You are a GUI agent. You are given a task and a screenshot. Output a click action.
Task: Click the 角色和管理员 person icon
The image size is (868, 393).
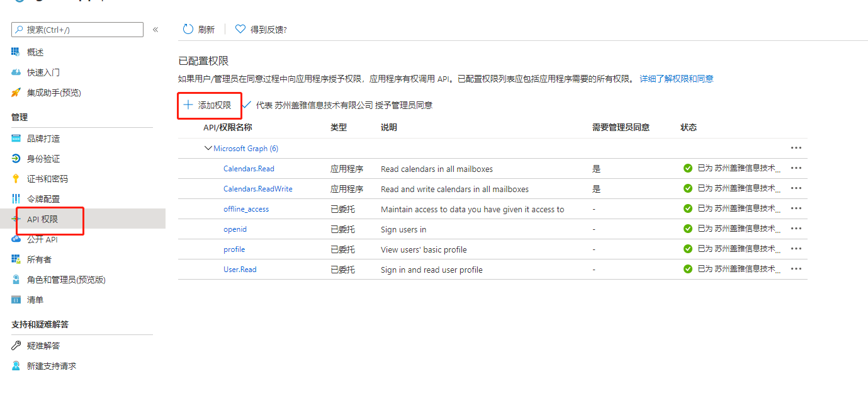(x=16, y=280)
